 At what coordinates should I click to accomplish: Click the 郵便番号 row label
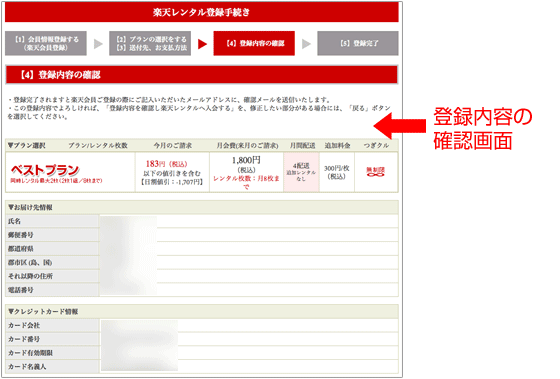[x=21, y=235]
